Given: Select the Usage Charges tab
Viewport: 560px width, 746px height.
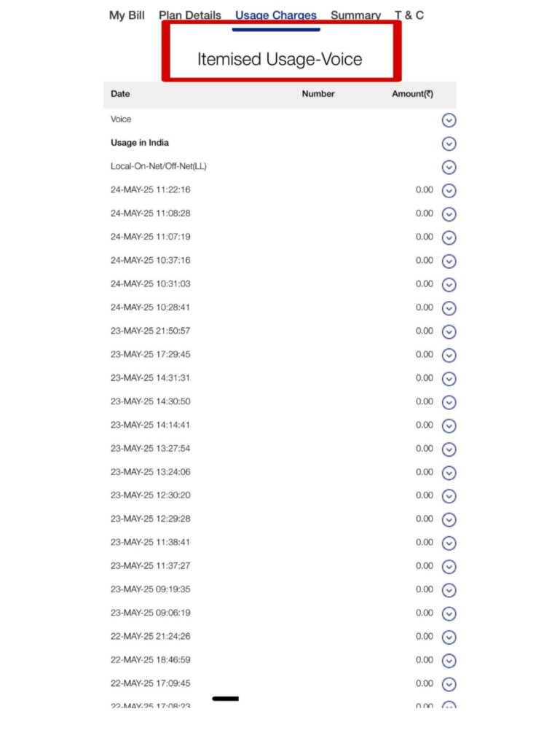Looking at the screenshot, I should (276, 15).
